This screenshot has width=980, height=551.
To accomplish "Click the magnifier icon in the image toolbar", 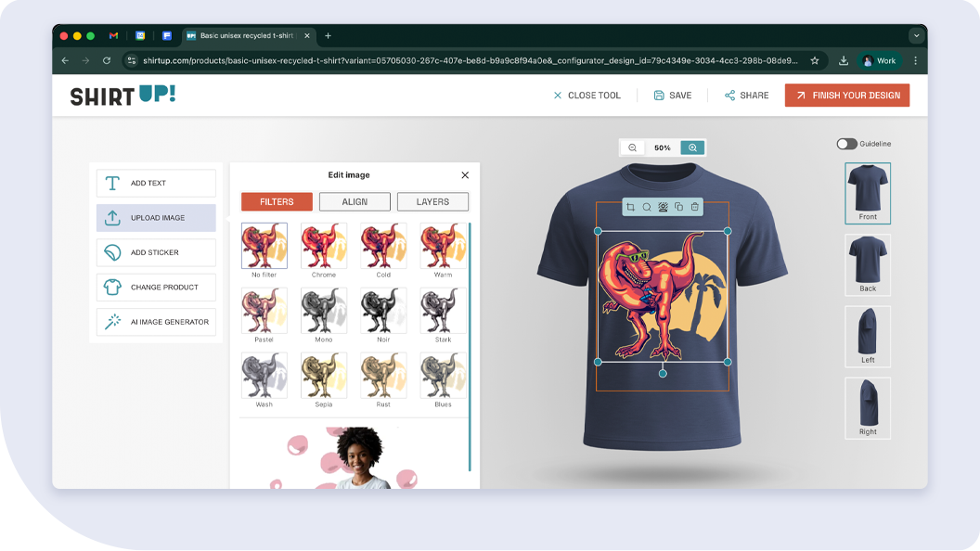I will [647, 207].
